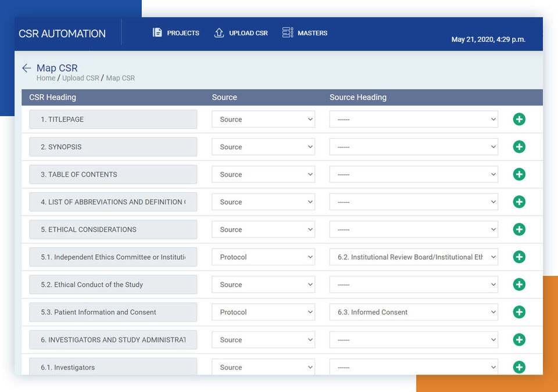Screen dimensions: 558x392
Task: Click green plus for 2. SYNOPSIS
Action: (x=519, y=146)
